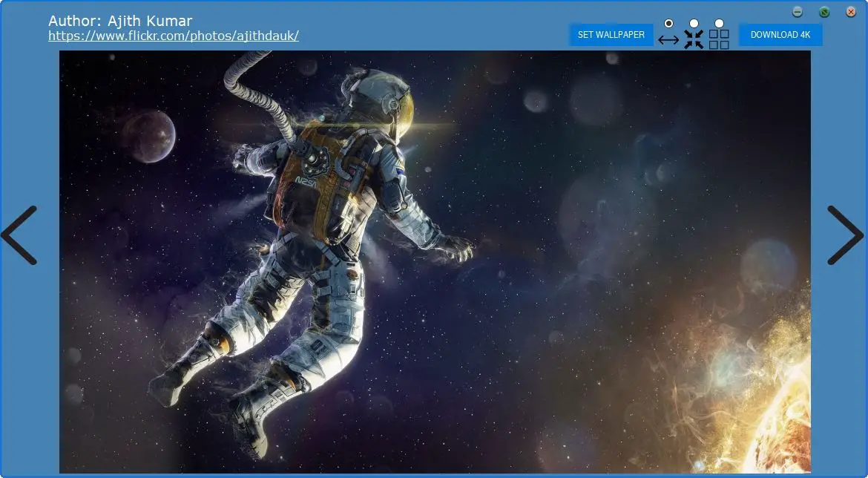868x478 pixels.
Task: Maximize the window using green button
Action: [824, 12]
